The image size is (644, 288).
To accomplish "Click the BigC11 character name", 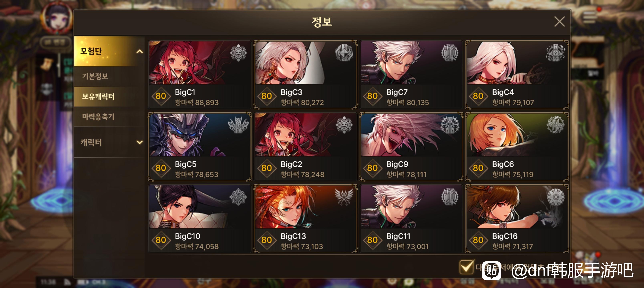I will pos(398,236).
